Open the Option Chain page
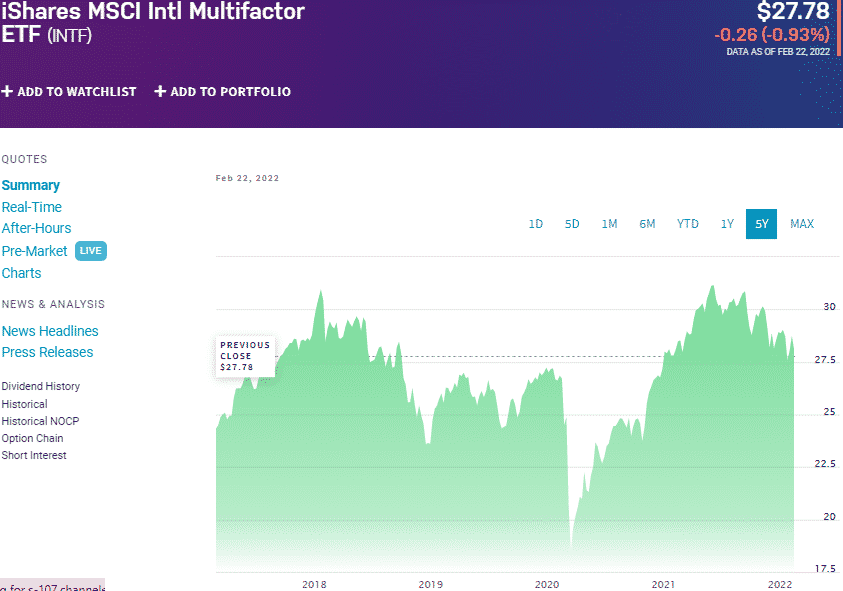843x591 pixels. [32, 438]
